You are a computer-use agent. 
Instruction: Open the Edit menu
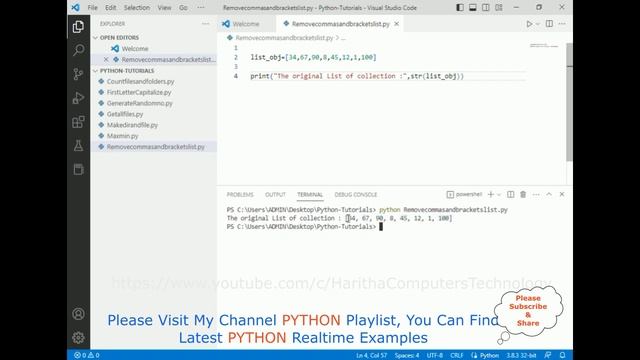click(x=111, y=8)
